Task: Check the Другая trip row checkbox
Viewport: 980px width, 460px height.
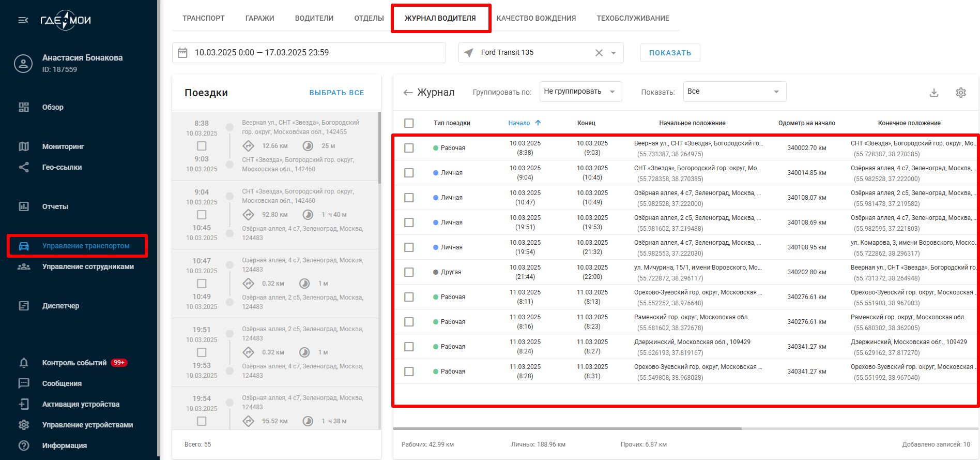Action: (x=409, y=272)
